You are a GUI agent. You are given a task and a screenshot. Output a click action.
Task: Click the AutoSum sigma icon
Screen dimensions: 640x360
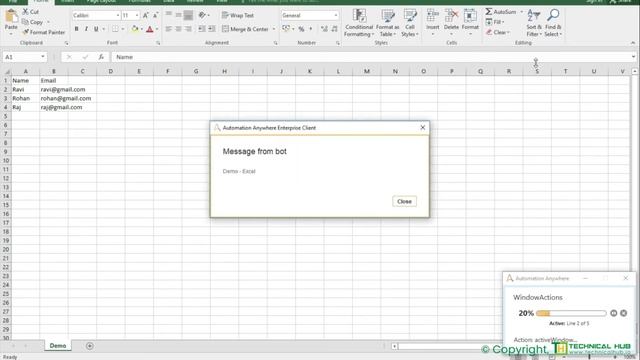point(489,11)
